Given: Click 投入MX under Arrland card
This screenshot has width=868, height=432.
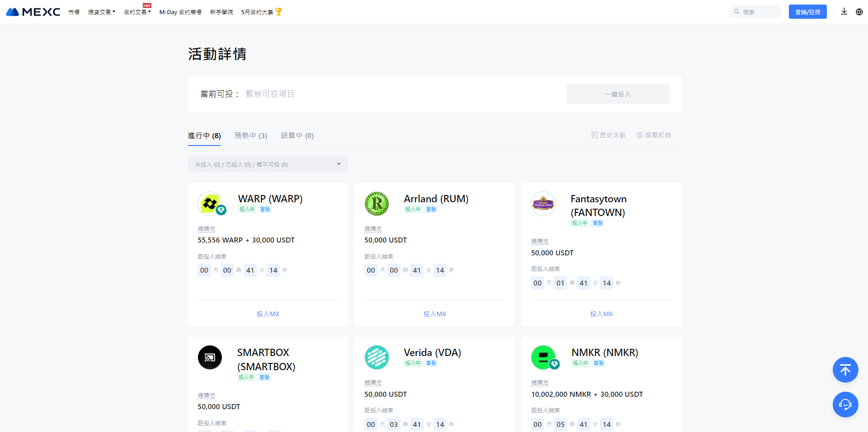Looking at the screenshot, I should coord(434,314).
